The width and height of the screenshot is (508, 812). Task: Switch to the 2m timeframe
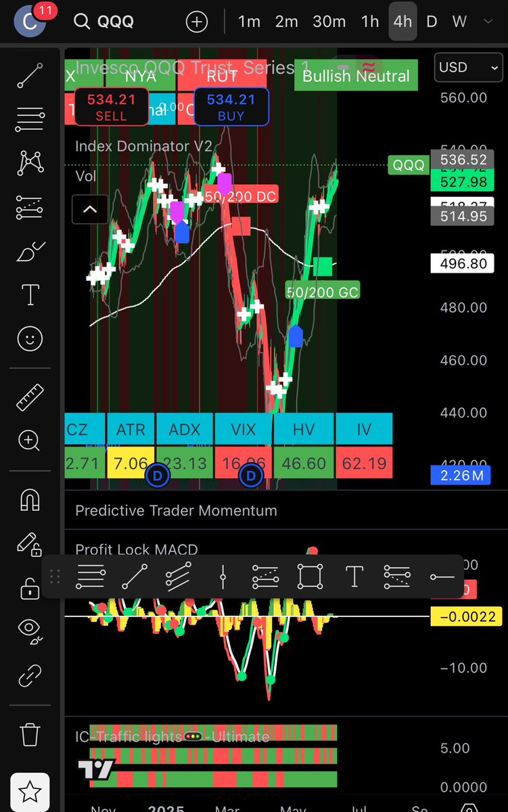click(x=286, y=22)
